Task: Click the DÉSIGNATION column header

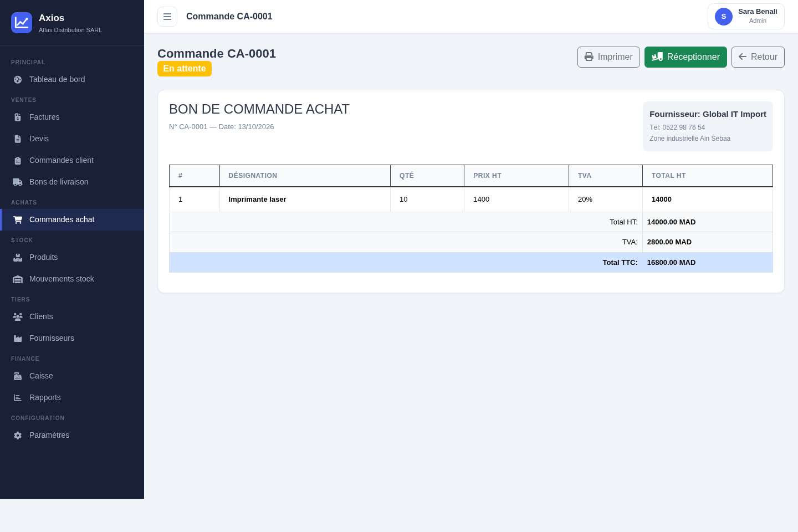Action: 305,176
